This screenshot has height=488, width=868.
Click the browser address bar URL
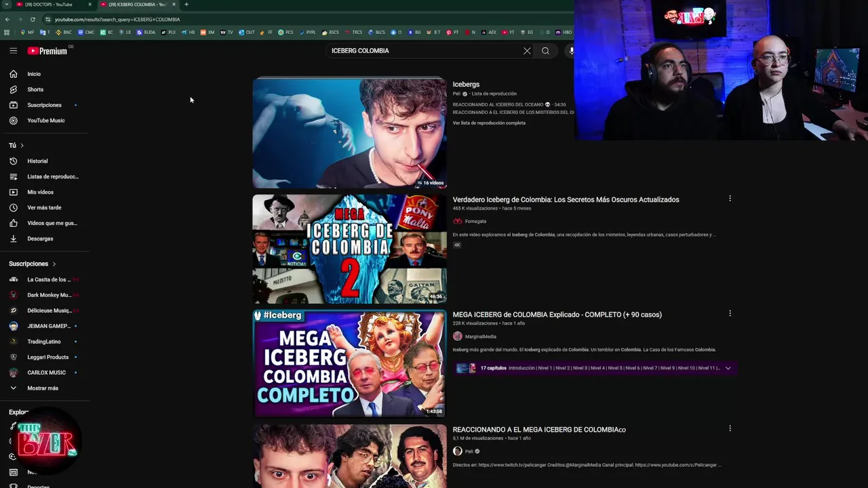117,20
